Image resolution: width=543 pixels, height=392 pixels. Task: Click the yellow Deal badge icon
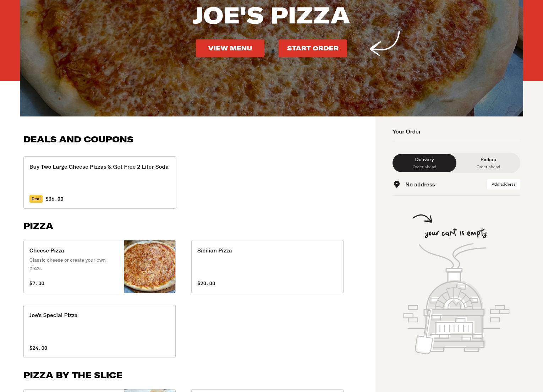tap(36, 199)
